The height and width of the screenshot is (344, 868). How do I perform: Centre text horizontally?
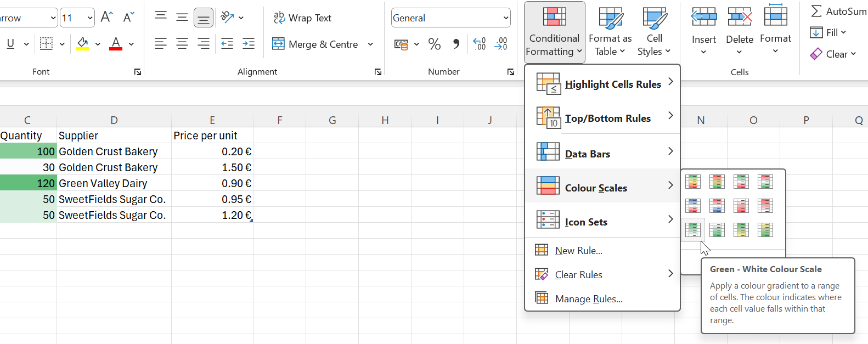click(x=182, y=44)
